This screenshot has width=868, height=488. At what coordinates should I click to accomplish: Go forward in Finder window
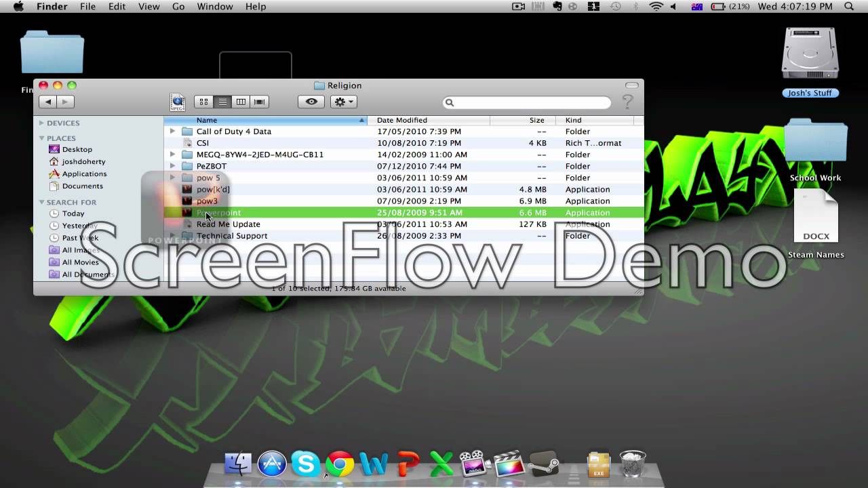(65, 102)
